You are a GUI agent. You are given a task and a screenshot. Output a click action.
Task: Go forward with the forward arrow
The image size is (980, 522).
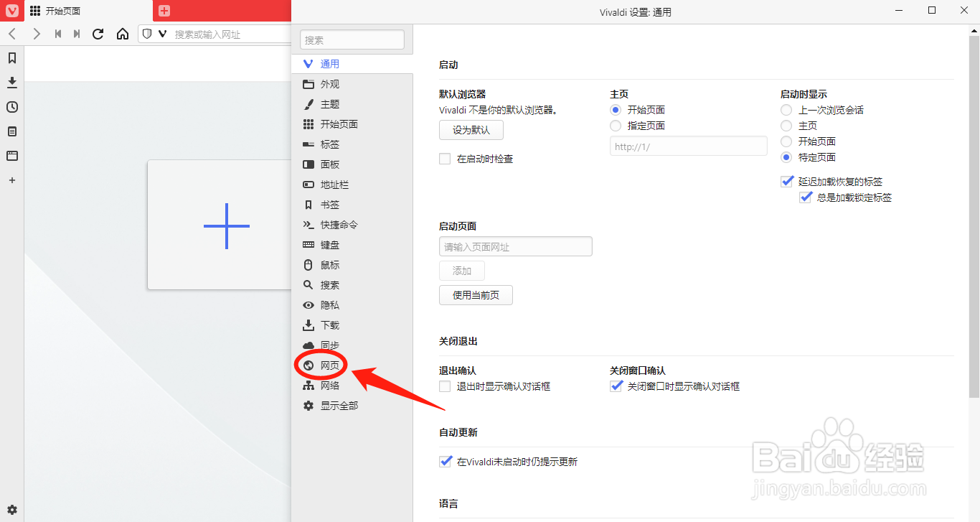tap(37, 34)
